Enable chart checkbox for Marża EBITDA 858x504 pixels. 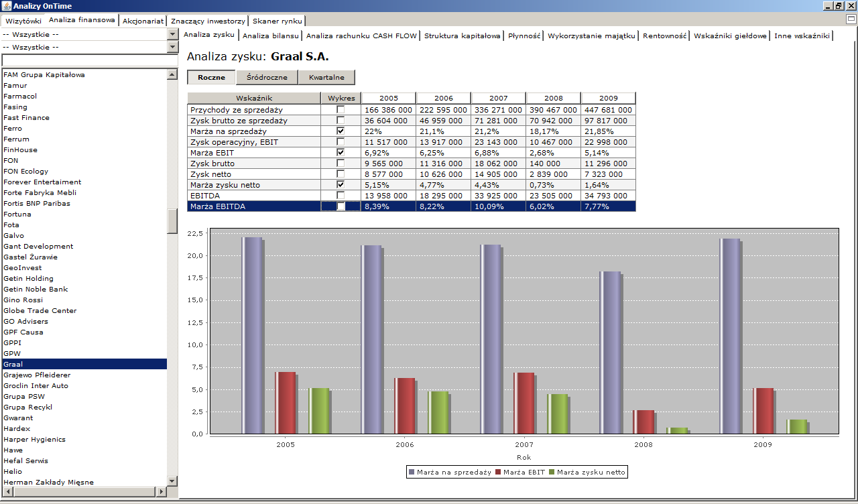(x=341, y=206)
